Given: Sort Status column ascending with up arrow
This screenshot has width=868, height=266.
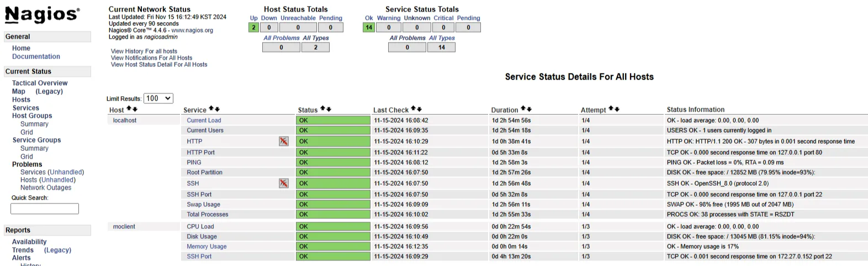Looking at the screenshot, I should point(322,109).
